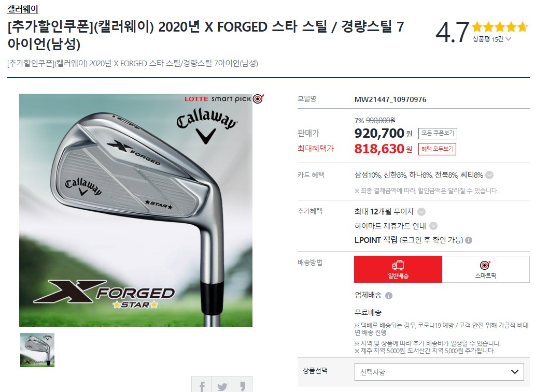Open the 캘러웨이 brand link

point(23,9)
